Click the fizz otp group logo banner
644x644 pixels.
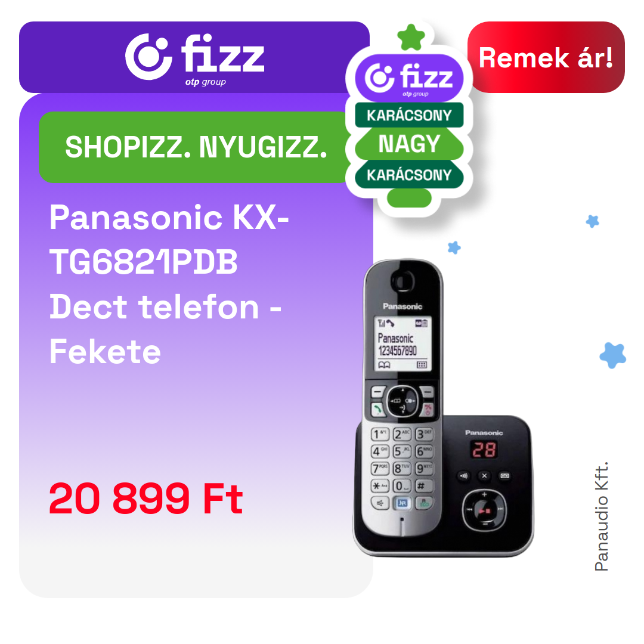[194, 57]
